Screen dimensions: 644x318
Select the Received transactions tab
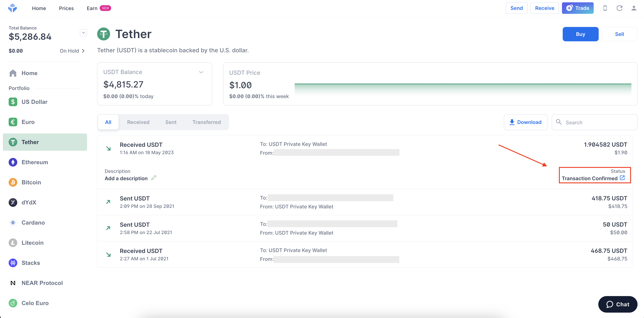point(138,122)
